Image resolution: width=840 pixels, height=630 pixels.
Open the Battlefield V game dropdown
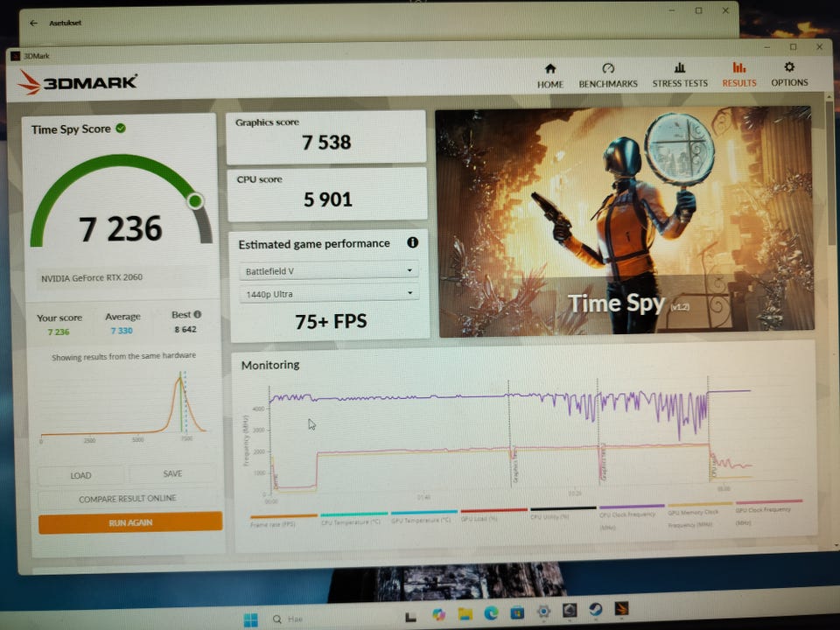pos(328,270)
